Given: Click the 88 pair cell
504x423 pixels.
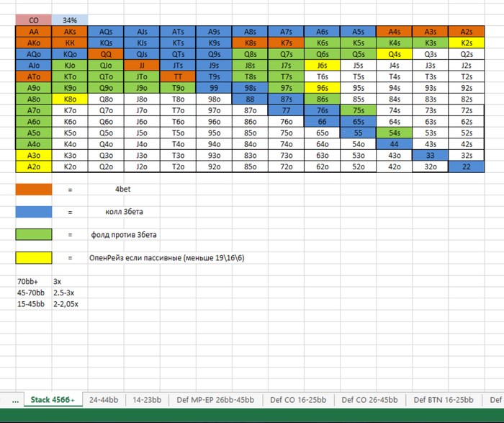Looking at the screenshot, I should pyautogui.click(x=250, y=99).
